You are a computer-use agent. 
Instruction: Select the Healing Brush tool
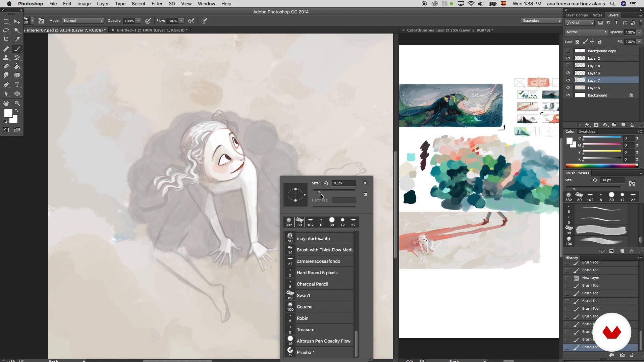[x=6, y=49]
